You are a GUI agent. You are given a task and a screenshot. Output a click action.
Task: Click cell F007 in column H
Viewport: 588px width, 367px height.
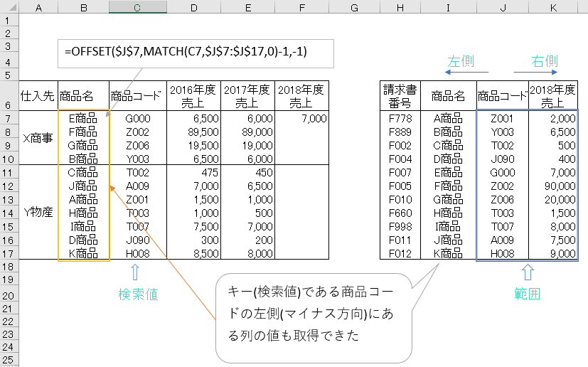click(x=400, y=173)
